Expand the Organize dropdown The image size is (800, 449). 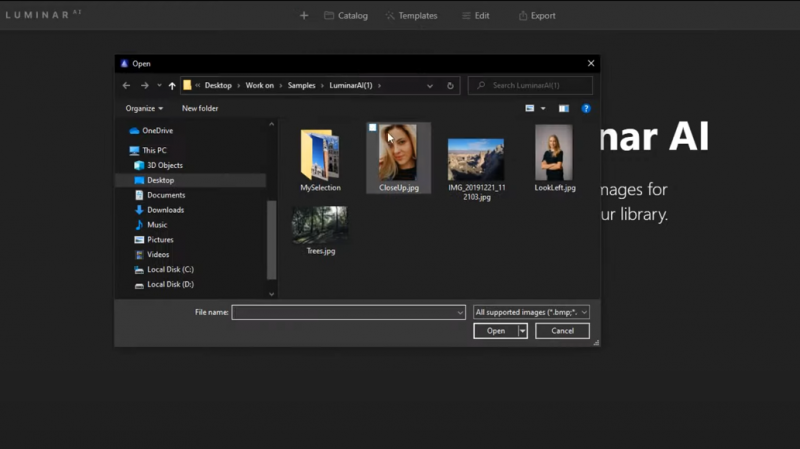(144, 108)
